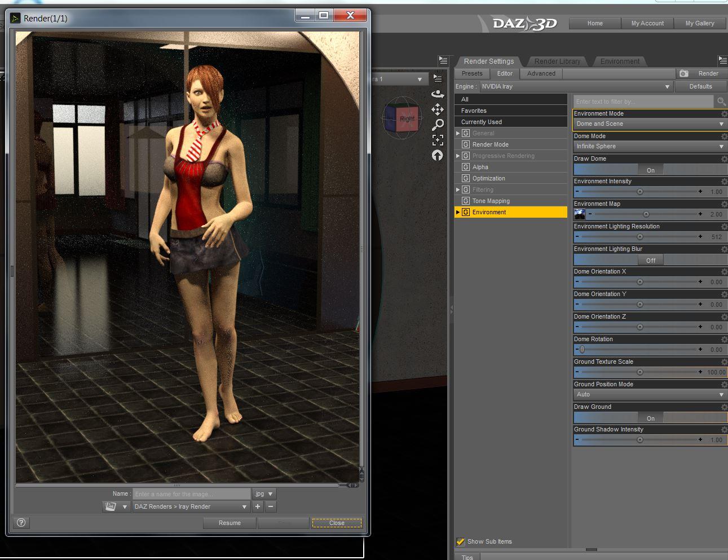Click the Ground Shadow Intensity slider handle
Screen dimensions: 728x560
click(x=639, y=440)
